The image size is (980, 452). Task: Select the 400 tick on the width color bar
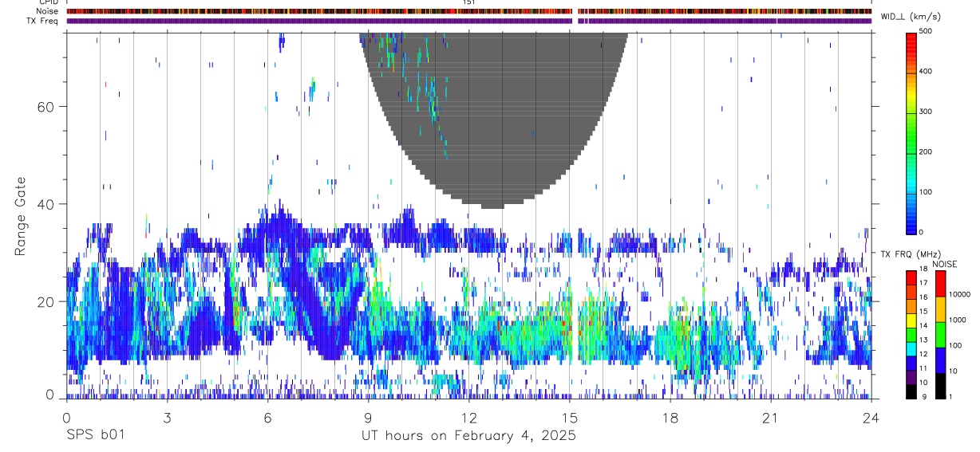[926, 72]
